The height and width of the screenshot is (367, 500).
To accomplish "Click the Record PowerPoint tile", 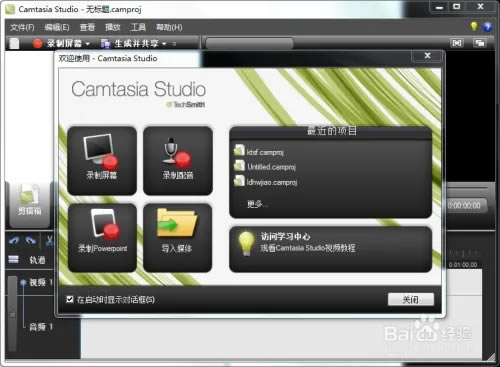I will [102, 238].
